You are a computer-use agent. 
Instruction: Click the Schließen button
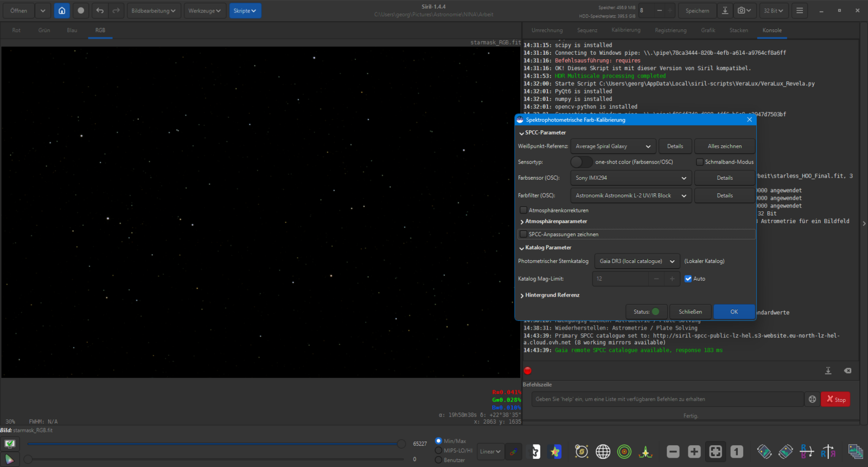pos(690,312)
